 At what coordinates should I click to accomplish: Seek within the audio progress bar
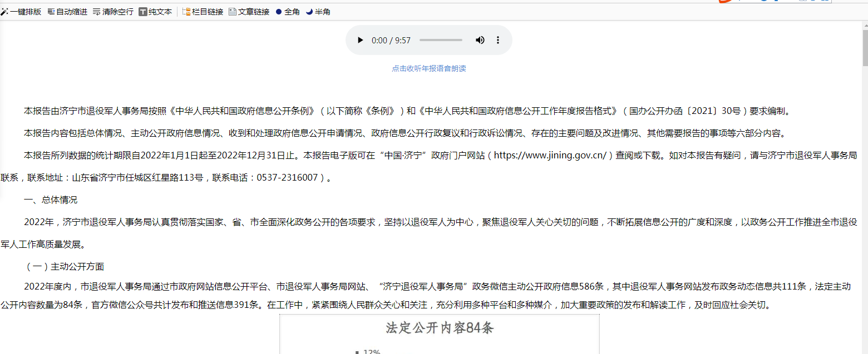pos(441,40)
